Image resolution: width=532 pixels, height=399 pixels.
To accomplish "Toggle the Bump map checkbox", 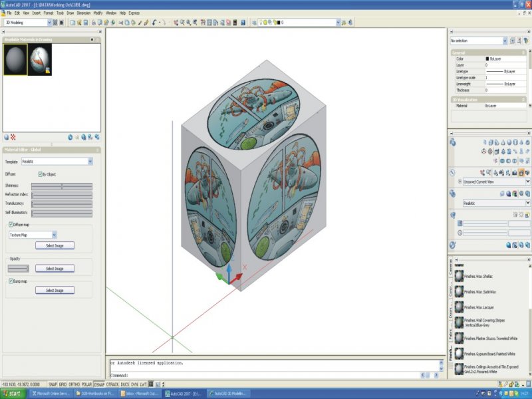I will point(11,281).
